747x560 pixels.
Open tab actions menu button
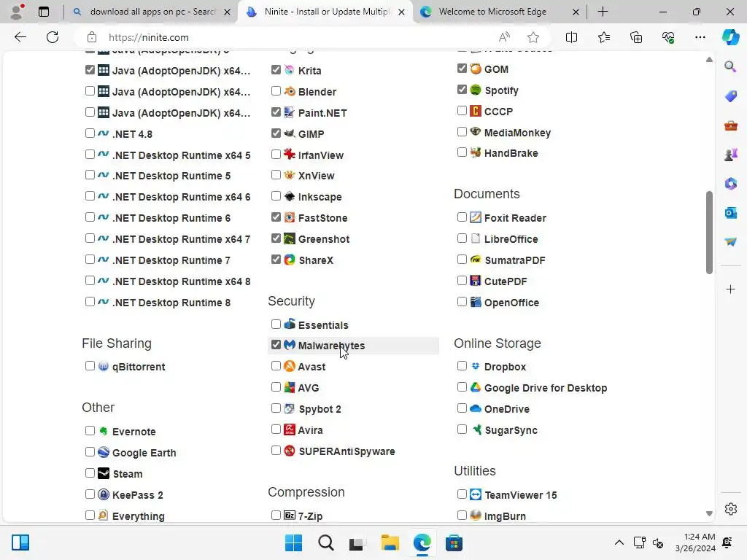43,12
